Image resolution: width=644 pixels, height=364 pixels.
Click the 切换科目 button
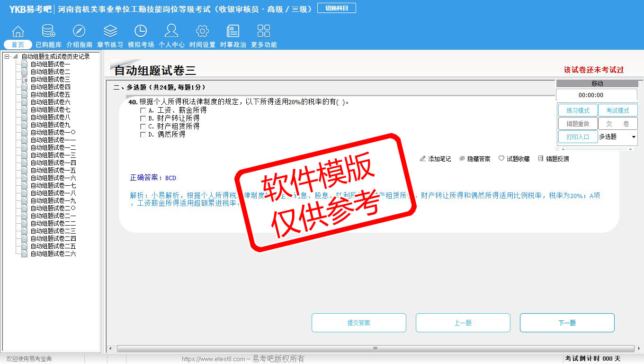click(x=337, y=8)
